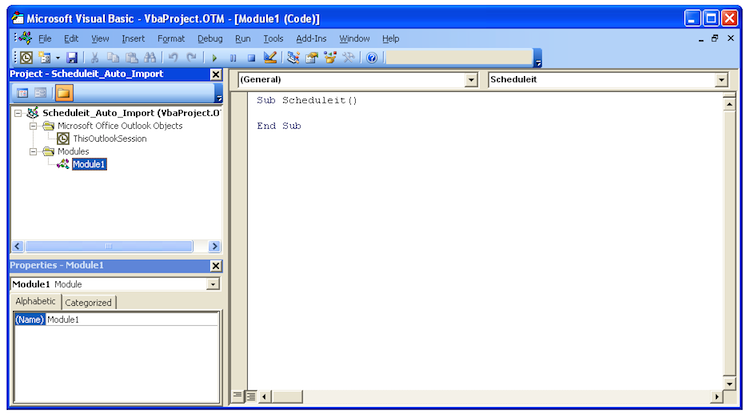Close the Properties - Module1 pane
This screenshot has height=414, width=750.
pyautogui.click(x=216, y=266)
